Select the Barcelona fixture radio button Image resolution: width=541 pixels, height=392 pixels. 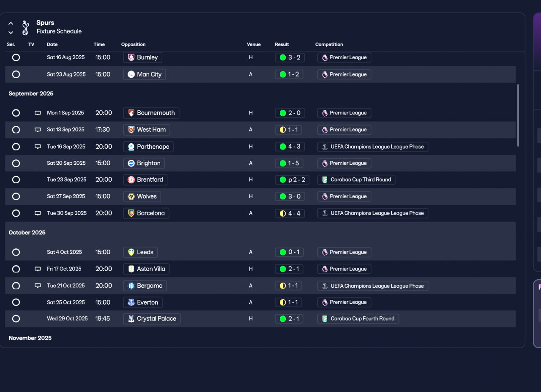coord(16,213)
